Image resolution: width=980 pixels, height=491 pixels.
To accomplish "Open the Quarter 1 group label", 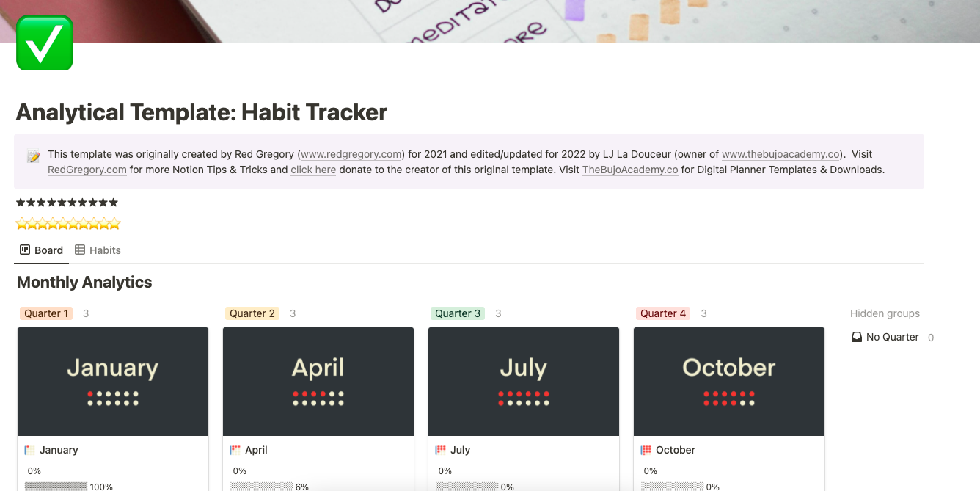I will tap(45, 313).
